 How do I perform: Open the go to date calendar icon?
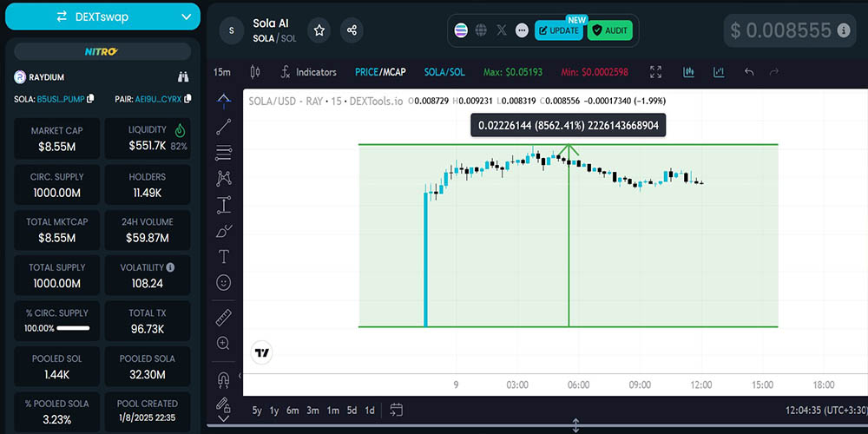tap(397, 411)
